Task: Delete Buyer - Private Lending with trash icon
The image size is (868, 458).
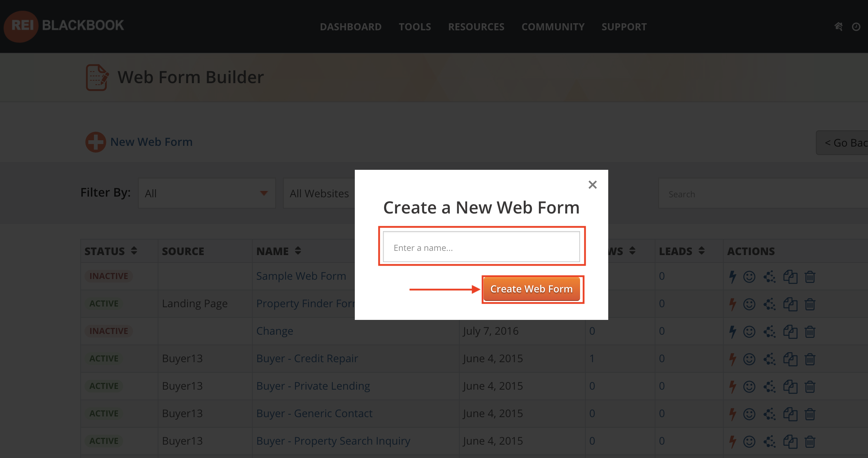Action: pos(810,386)
